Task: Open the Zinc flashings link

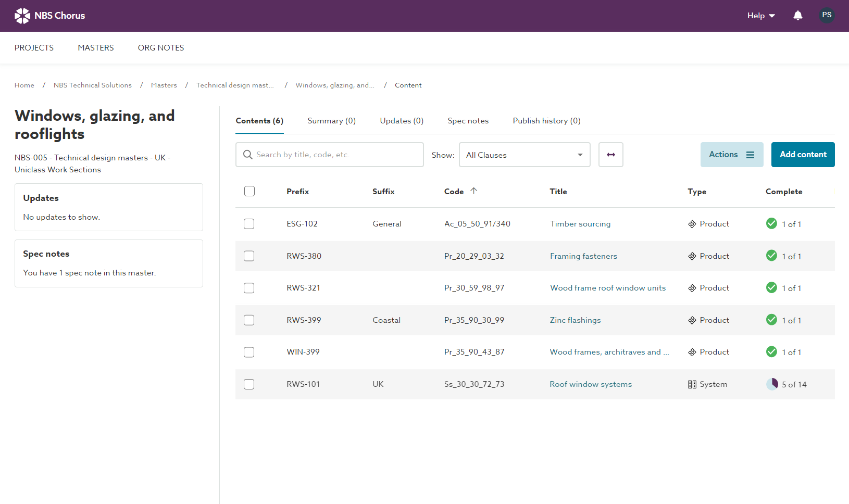Action: 575,320
